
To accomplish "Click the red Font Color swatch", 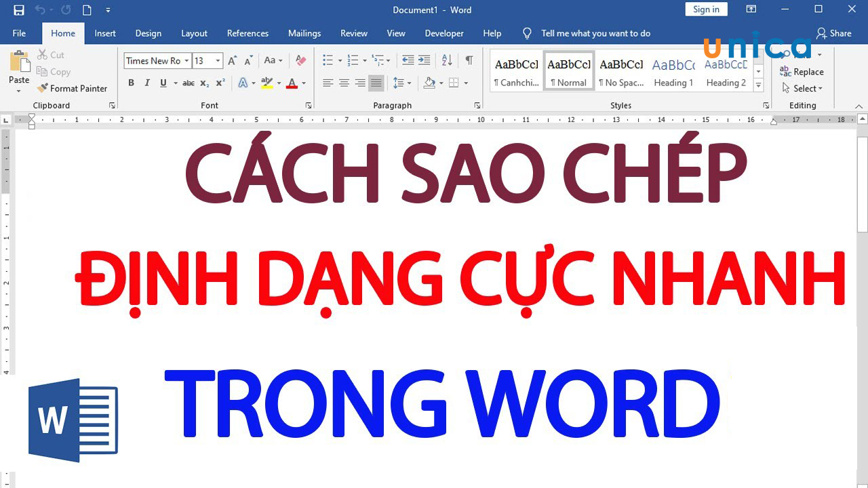I will coord(292,83).
